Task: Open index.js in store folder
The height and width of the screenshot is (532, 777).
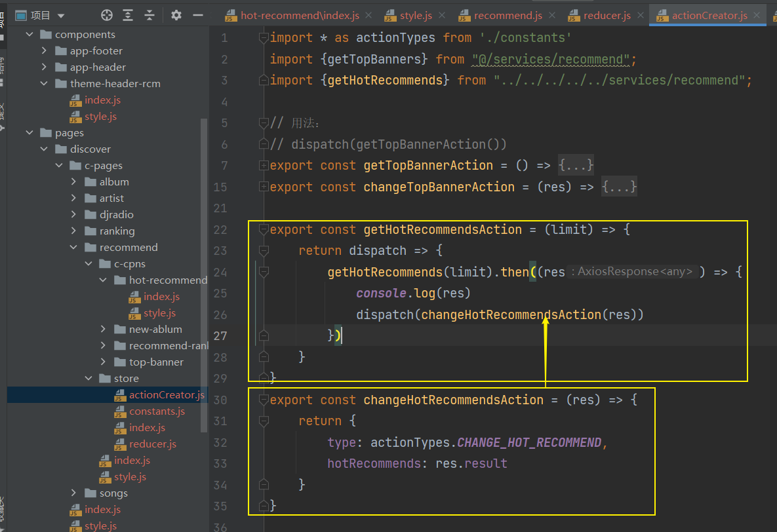Action: [x=147, y=427]
